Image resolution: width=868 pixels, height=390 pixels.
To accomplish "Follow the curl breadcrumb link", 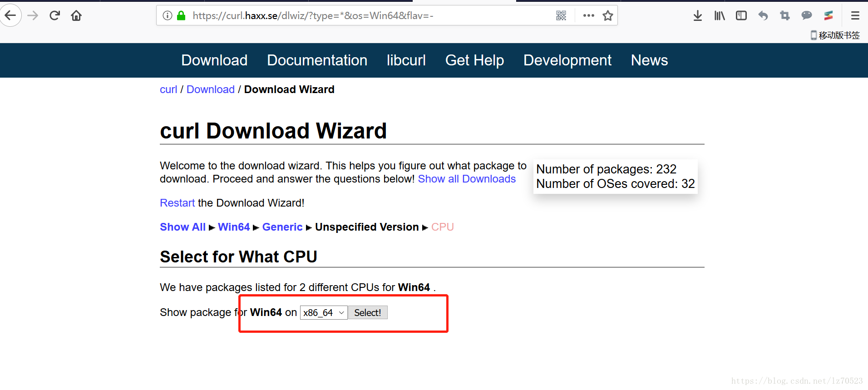I will coord(168,89).
